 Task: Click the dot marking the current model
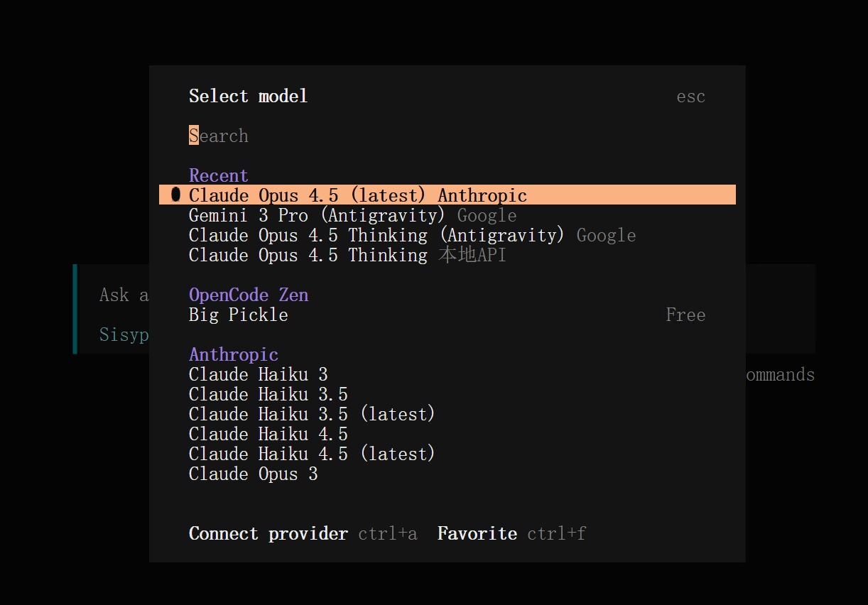click(x=176, y=195)
